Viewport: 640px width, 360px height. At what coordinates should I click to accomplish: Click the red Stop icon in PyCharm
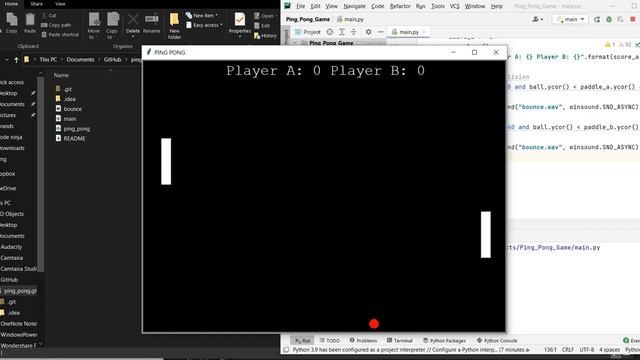tap(633, 19)
